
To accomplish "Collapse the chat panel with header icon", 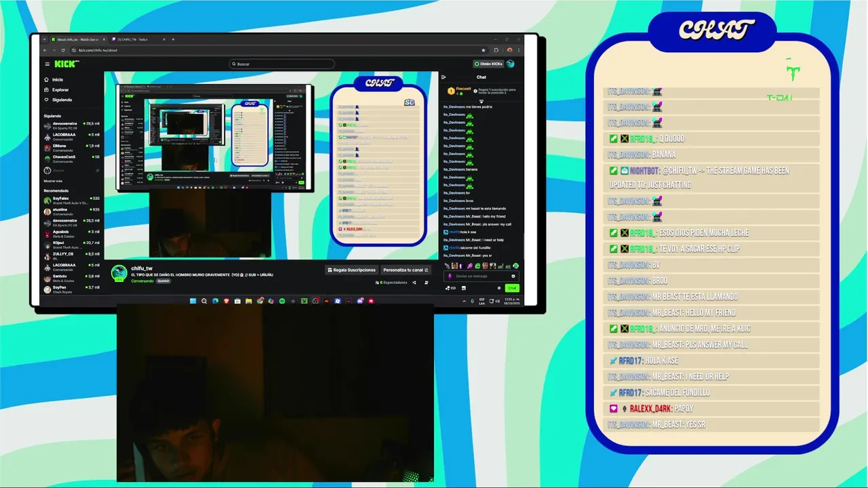I will pyautogui.click(x=443, y=77).
